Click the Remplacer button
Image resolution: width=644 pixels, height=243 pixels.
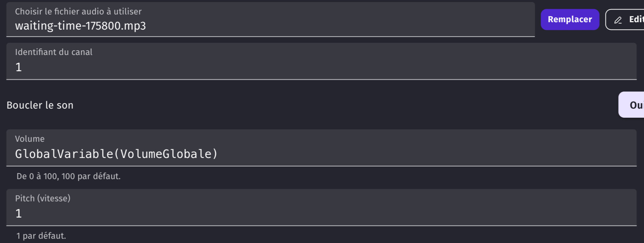(x=570, y=19)
